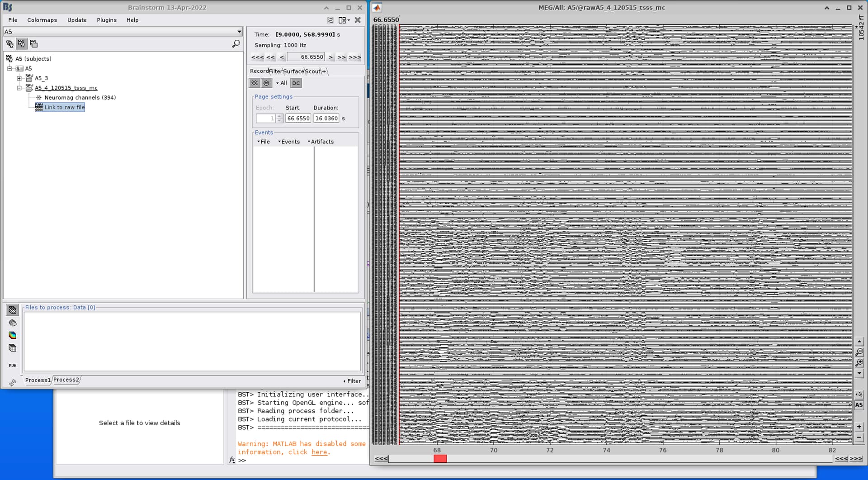Switch to the Filter tab
868x480 pixels.
click(x=276, y=71)
